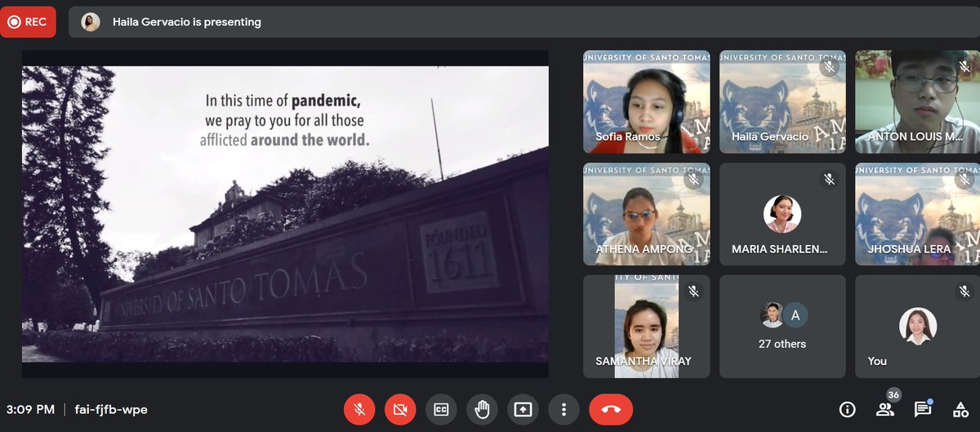Select Athena Ampong video tile
Image resolution: width=980 pixels, height=432 pixels.
click(647, 214)
